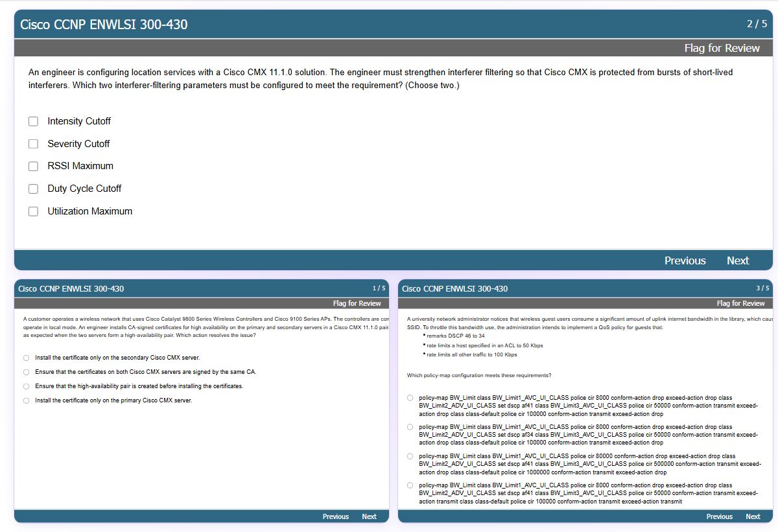Select 'high-availability pair is created before' option
Image resolution: width=778 pixels, height=532 pixels.
[27, 386]
